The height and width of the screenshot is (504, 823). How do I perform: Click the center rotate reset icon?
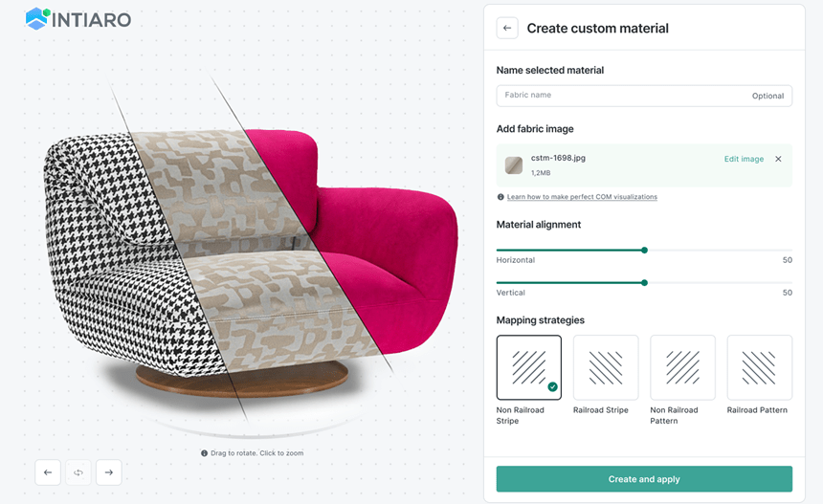(x=78, y=472)
